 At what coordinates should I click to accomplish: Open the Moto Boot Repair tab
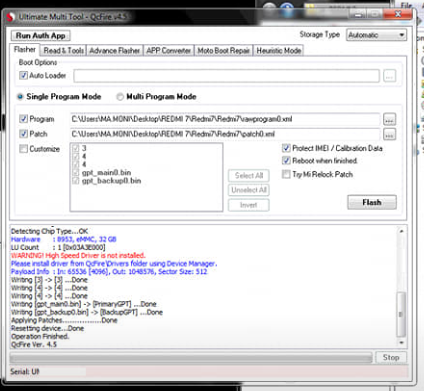click(x=223, y=51)
